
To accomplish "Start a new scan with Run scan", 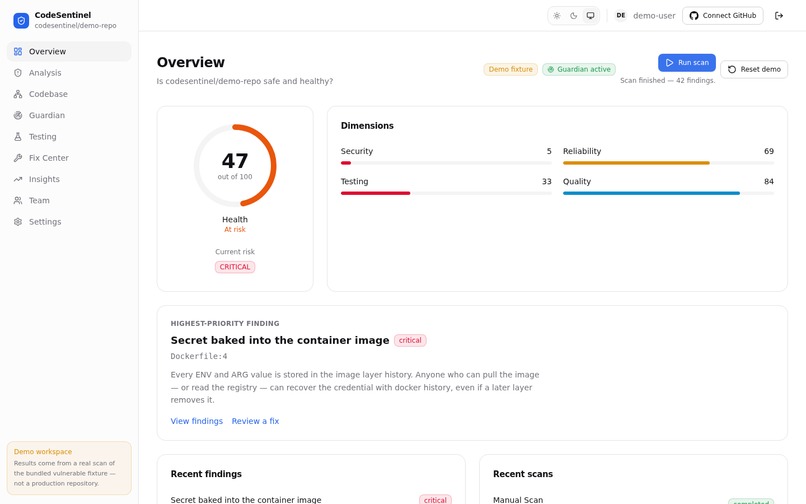I will pos(687,63).
